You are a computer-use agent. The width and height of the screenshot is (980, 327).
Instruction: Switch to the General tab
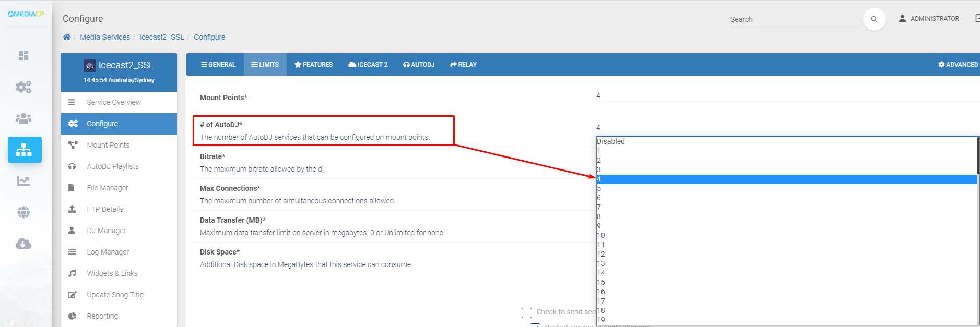(218, 65)
